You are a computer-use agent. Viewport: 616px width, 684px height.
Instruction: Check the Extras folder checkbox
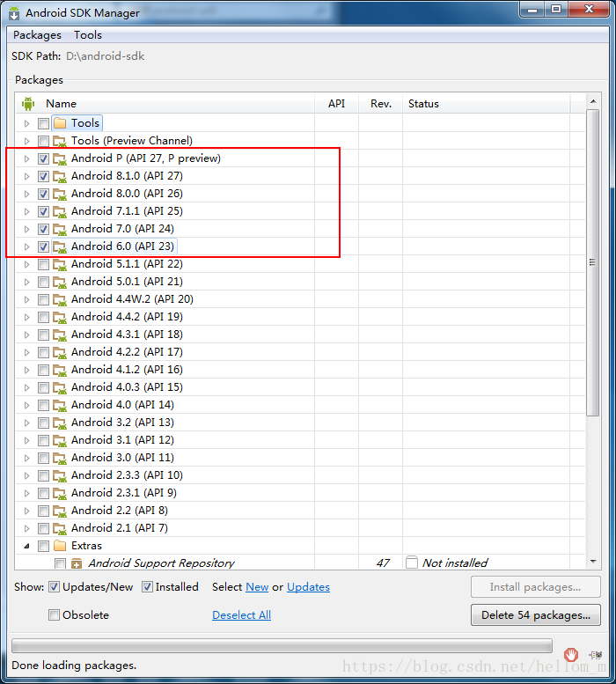(x=43, y=546)
